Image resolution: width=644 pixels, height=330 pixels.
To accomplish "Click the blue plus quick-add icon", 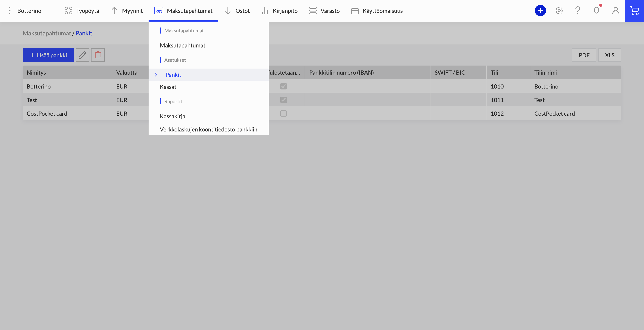I will click(x=540, y=11).
